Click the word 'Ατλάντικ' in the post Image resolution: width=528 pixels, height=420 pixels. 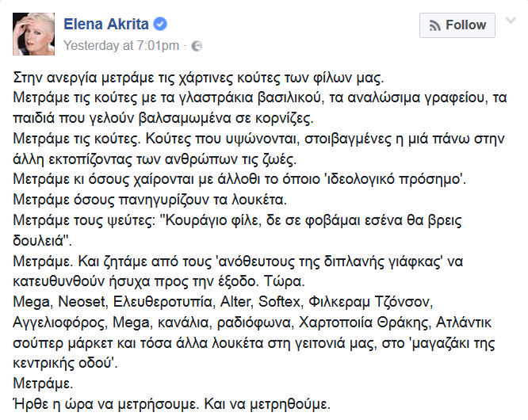464,323
